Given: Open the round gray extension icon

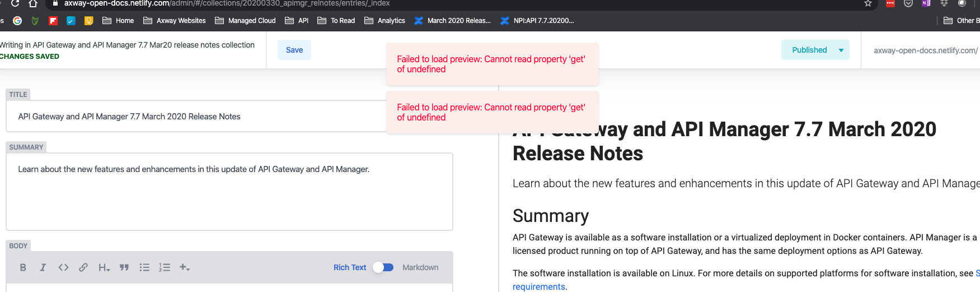Looking at the screenshot, I should [962, 3].
